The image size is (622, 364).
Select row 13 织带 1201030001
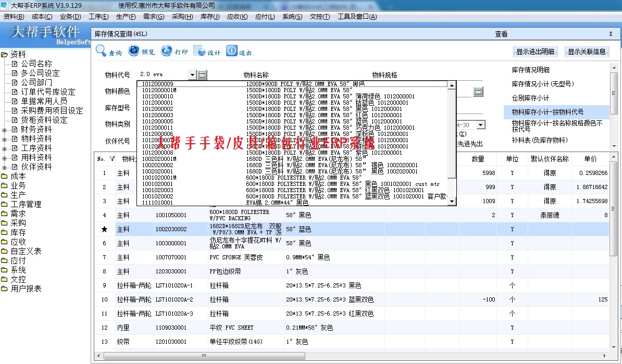pyautogui.click(x=352, y=342)
